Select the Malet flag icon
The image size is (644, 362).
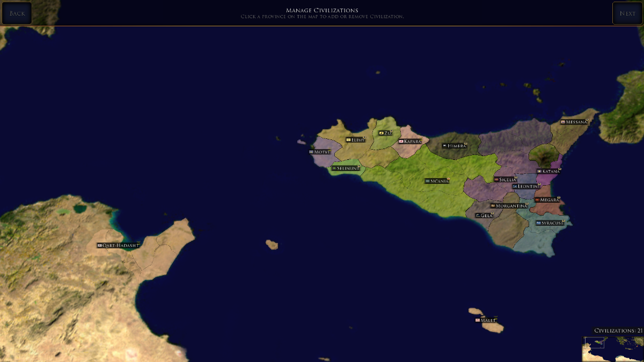[478, 320]
